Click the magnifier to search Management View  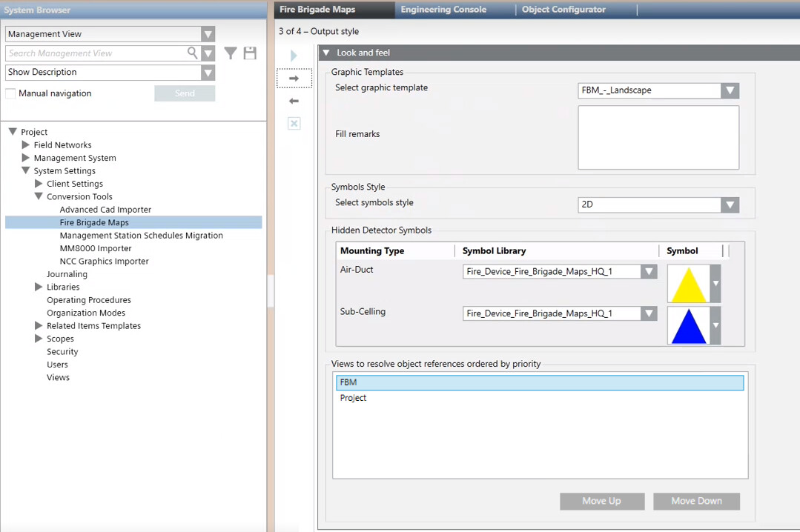tap(192, 53)
